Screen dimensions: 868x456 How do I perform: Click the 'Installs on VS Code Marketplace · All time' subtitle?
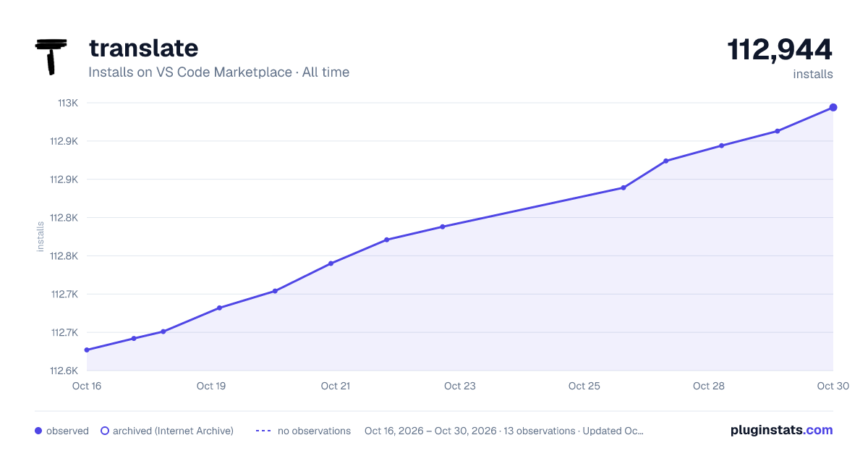click(x=218, y=72)
